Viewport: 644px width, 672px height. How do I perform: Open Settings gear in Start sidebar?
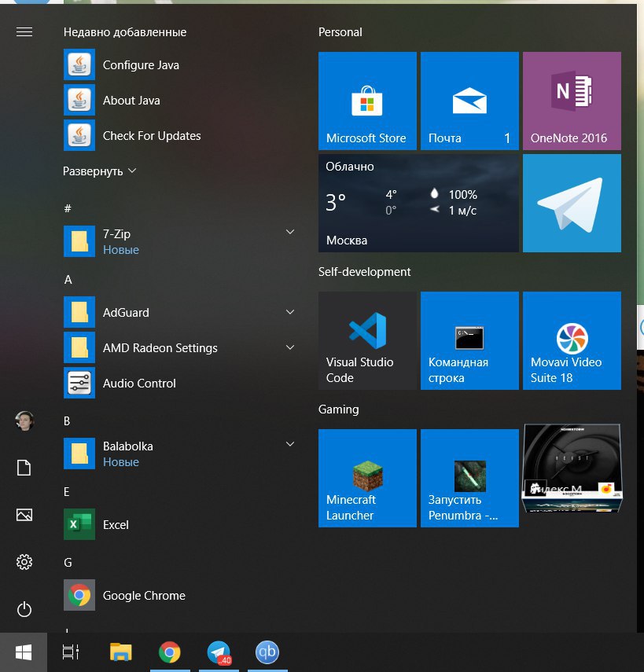click(24, 562)
